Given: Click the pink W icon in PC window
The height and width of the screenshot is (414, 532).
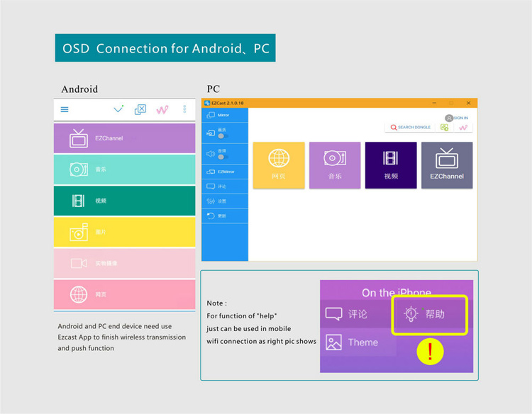Looking at the screenshot, I should (x=463, y=128).
